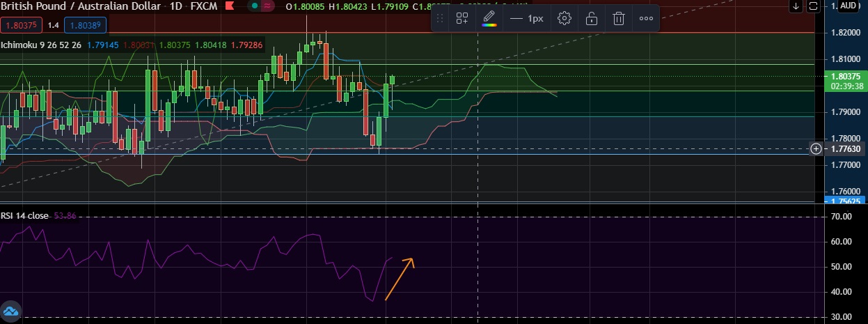Click the AUD currency selector
The image size is (868, 324).
[847, 6]
